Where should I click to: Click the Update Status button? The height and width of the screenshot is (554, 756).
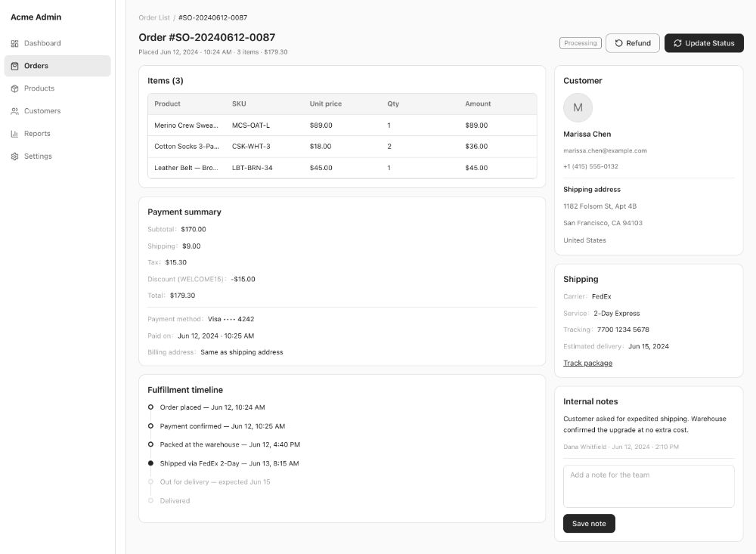704,43
